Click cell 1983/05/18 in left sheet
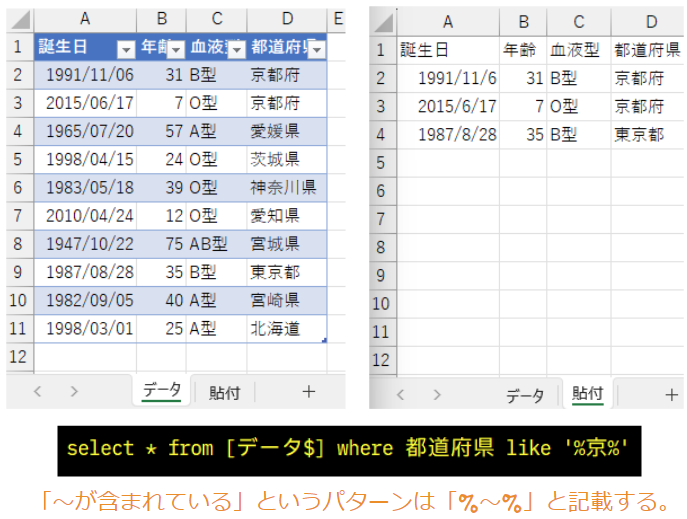 click(85, 187)
